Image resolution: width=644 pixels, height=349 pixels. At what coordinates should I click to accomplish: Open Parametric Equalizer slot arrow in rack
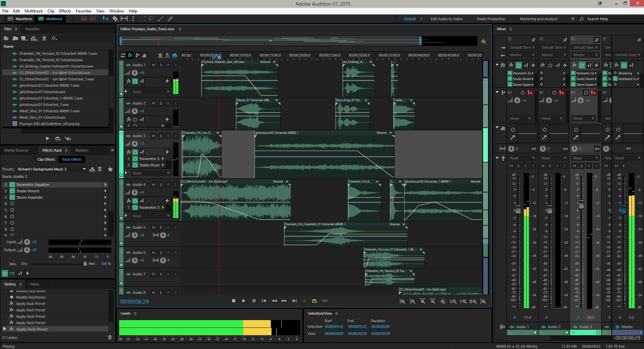click(105, 185)
